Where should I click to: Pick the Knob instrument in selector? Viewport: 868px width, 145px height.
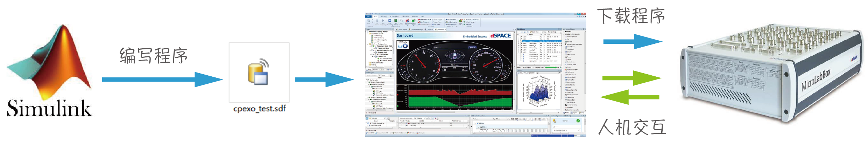[x=567, y=67]
